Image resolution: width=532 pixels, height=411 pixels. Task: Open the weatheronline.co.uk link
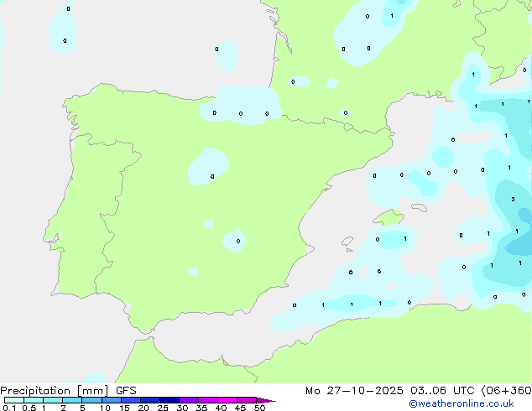click(x=462, y=403)
